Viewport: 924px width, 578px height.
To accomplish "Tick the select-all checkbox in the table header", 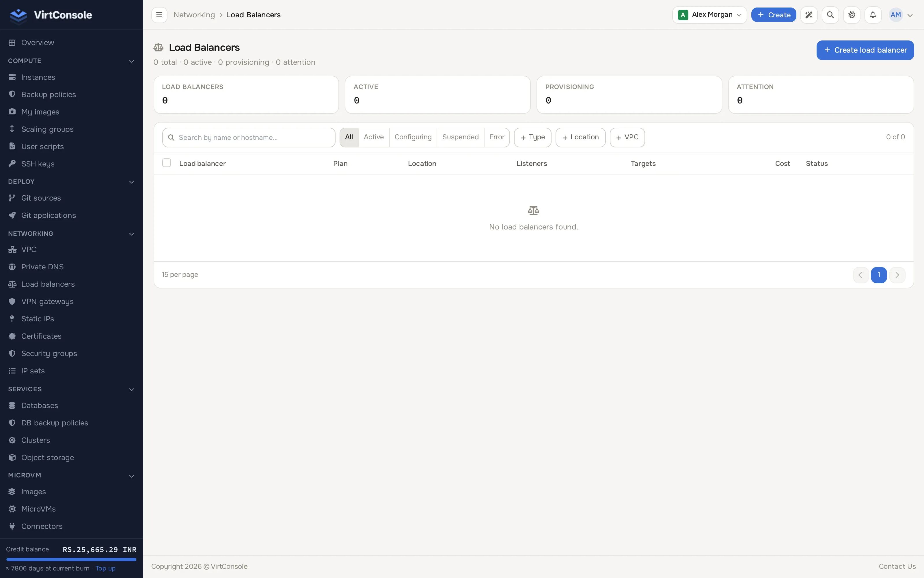I will 167,163.
